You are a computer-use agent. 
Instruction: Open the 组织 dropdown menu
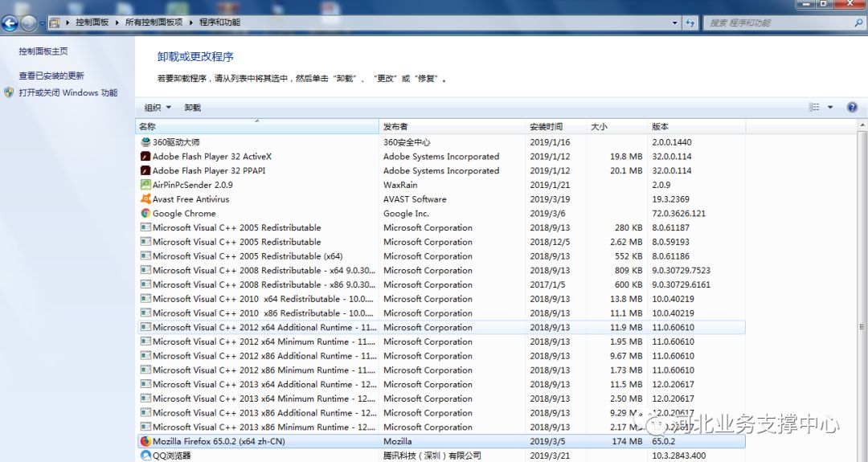click(x=158, y=108)
